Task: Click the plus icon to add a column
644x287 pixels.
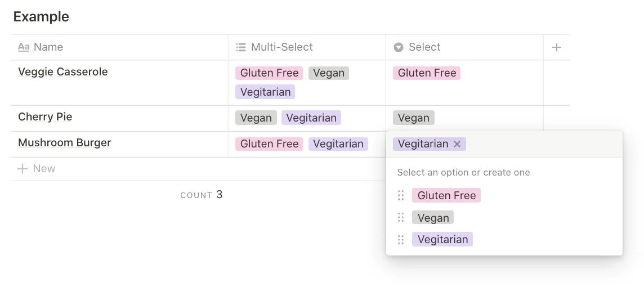Action: point(556,47)
